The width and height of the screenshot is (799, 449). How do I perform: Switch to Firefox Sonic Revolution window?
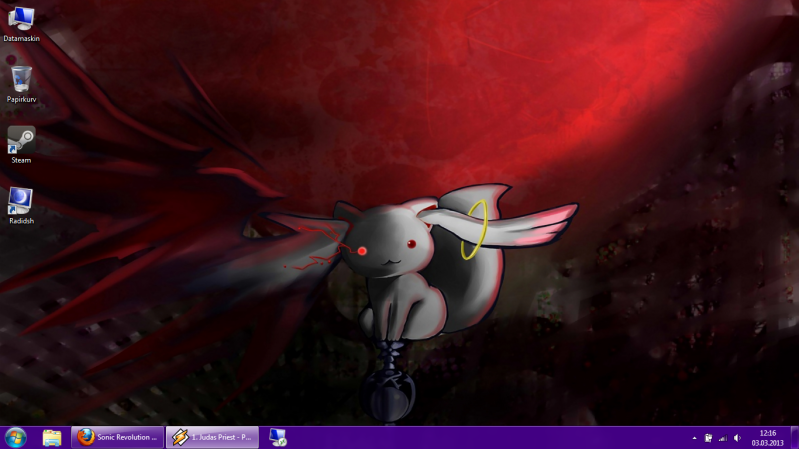[x=117, y=437]
